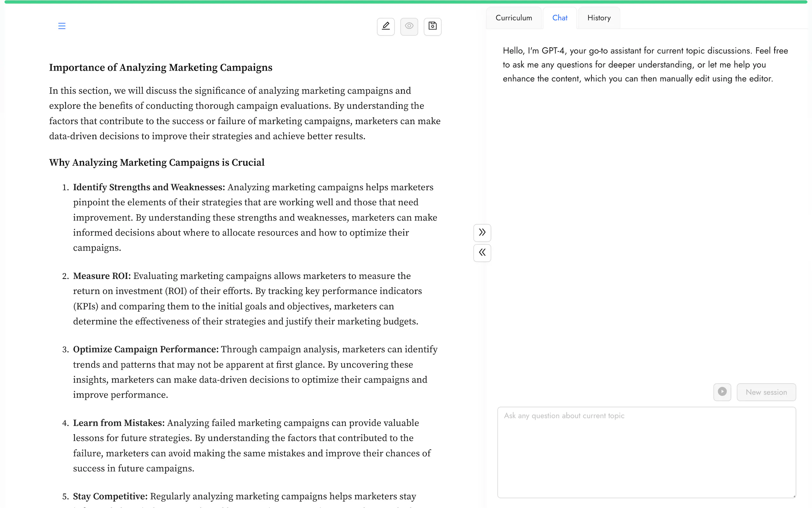The image size is (812, 508).
Task: Click the 'Measure ROI:' list item title
Action: (102, 276)
